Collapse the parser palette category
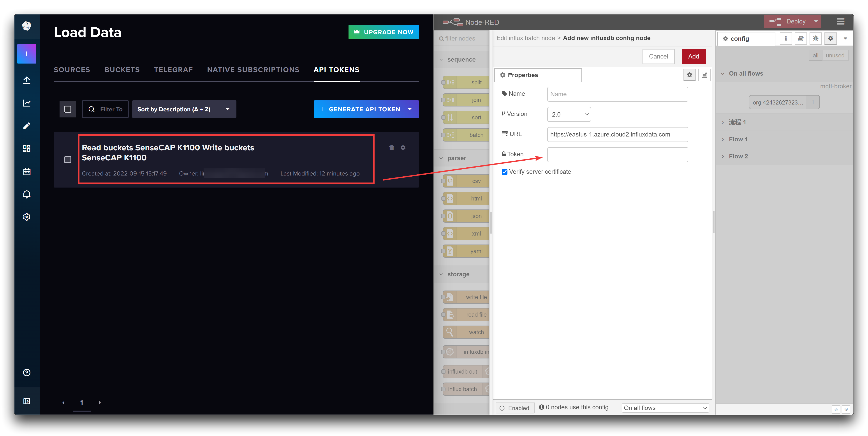This screenshot has width=868, height=436. tap(461, 158)
